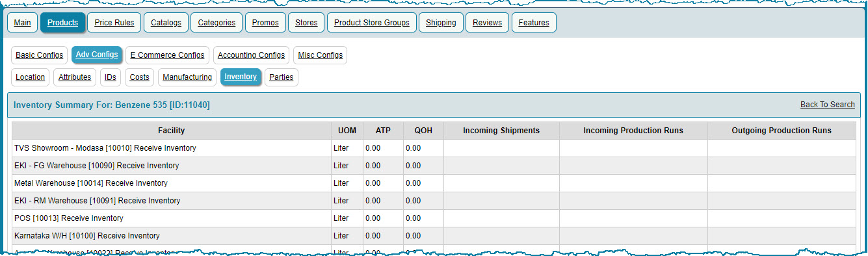Viewport: 868px width, 256px height.
Task: Switch to Price Rules tab
Action: [114, 23]
